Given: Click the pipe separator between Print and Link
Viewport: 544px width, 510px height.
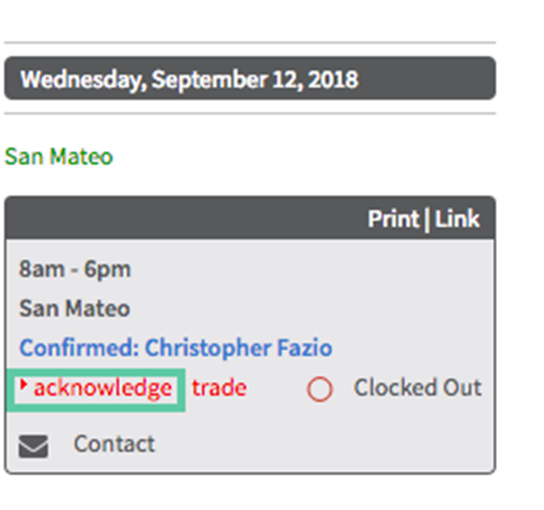Looking at the screenshot, I should point(427,219).
